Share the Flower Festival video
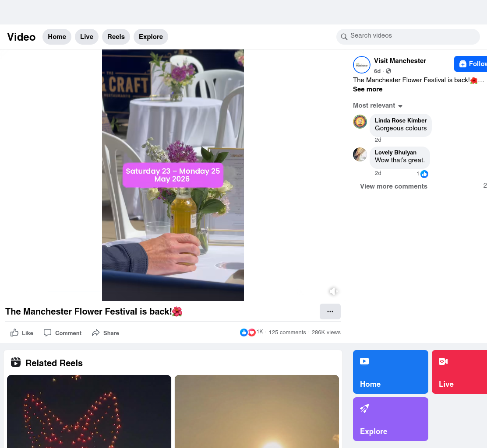The image size is (487, 448). (105, 333)
